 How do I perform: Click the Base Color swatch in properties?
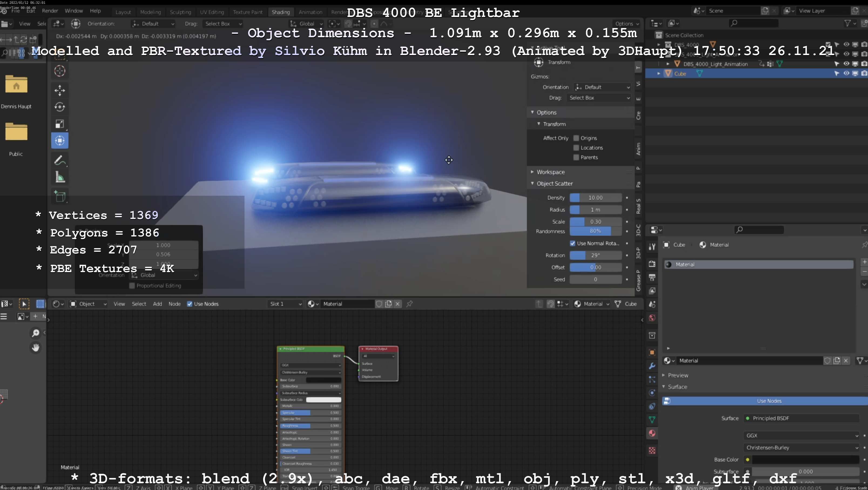pos(805,460)
